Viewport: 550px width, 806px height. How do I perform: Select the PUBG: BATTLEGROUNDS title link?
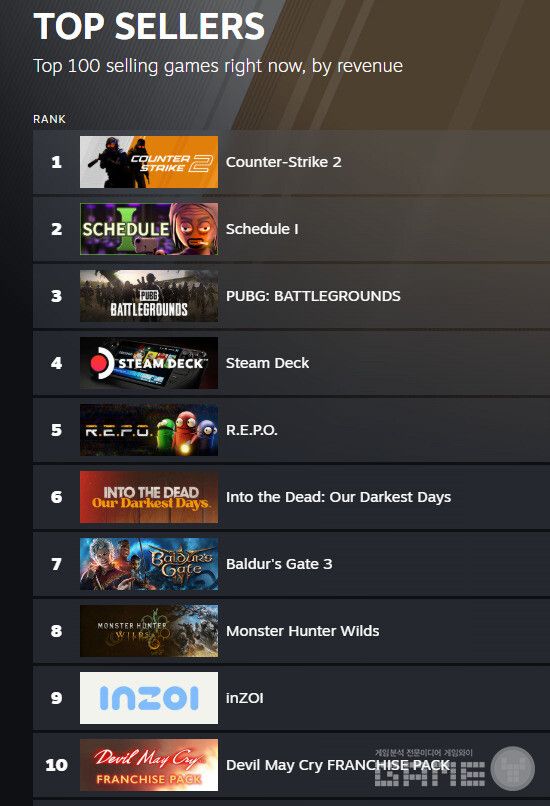click(313, 296)
